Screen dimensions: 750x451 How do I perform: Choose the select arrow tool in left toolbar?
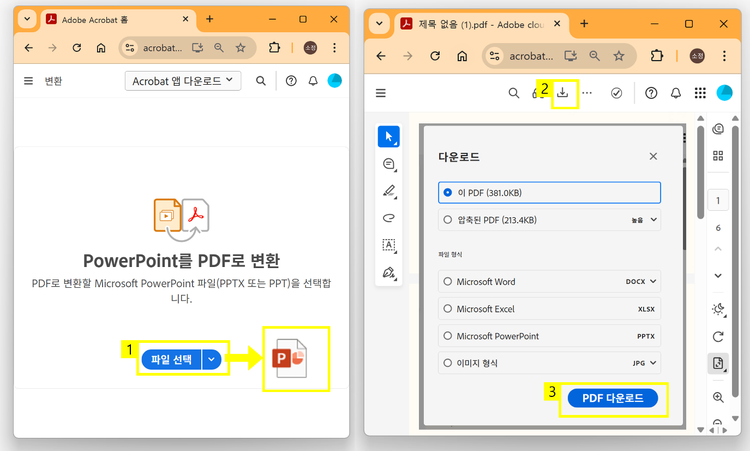pyautogui.click(x=389, y=137)
